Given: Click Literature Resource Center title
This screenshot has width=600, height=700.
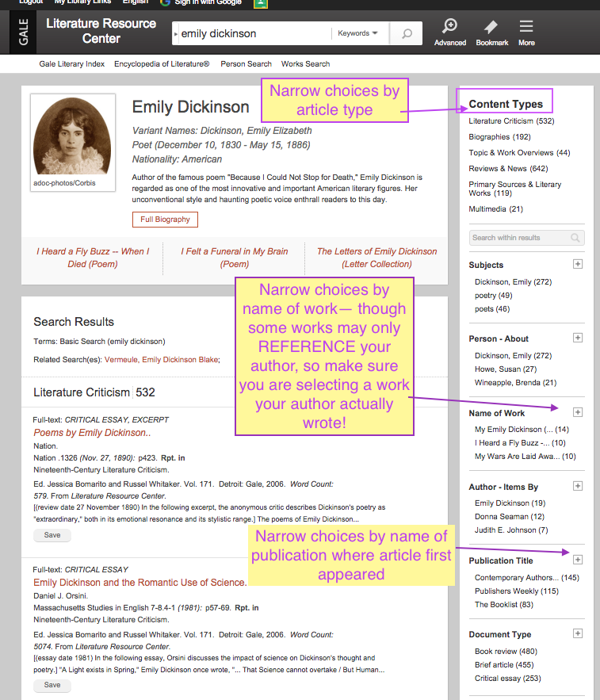Looking at the screenshot, I should coord(101,31).
